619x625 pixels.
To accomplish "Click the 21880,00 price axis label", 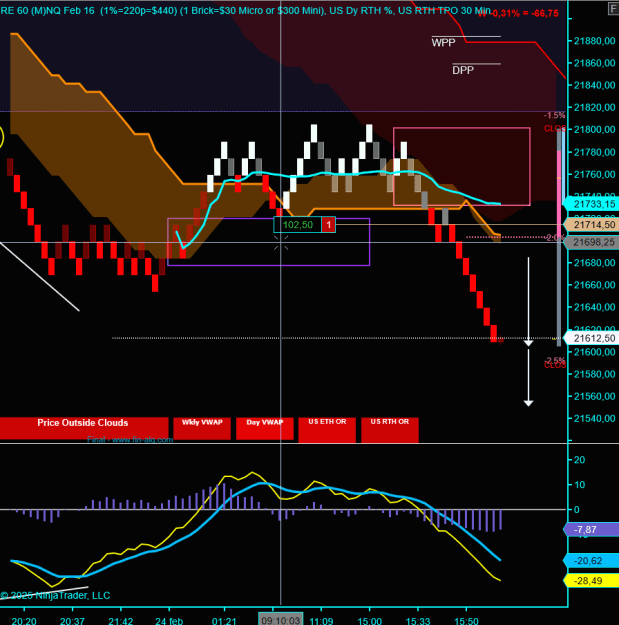I will click(594, 41).
